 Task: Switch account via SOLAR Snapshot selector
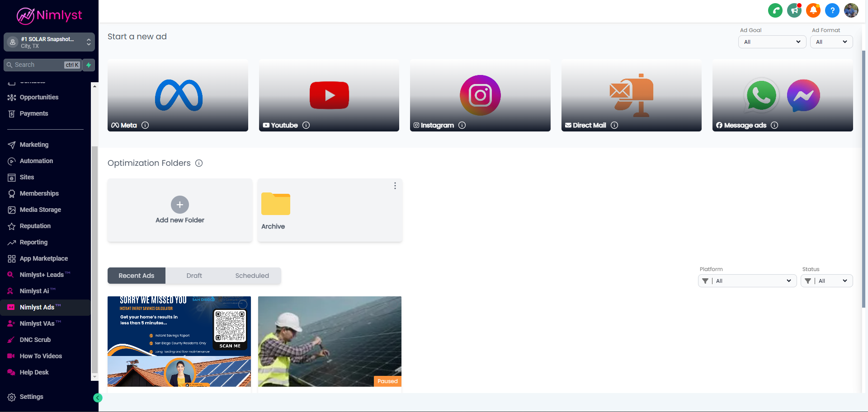pyautogui.click(x=49, y=42)
